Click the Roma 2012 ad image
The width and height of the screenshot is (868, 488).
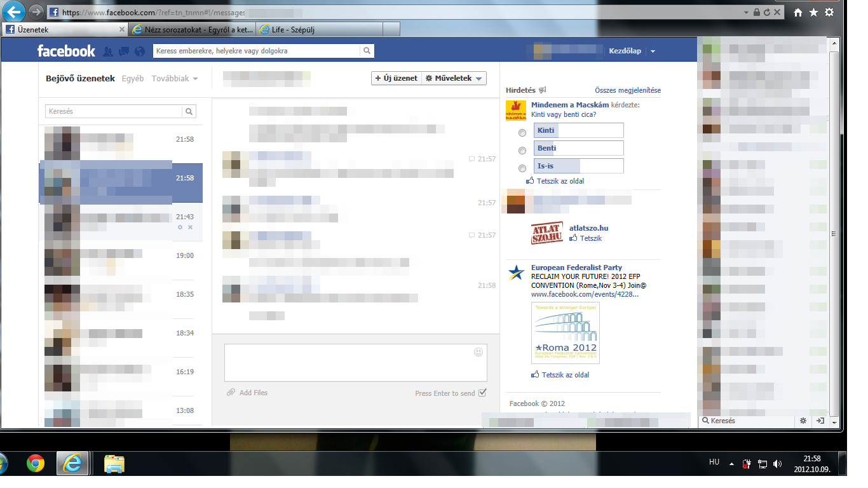click(566, 333)
